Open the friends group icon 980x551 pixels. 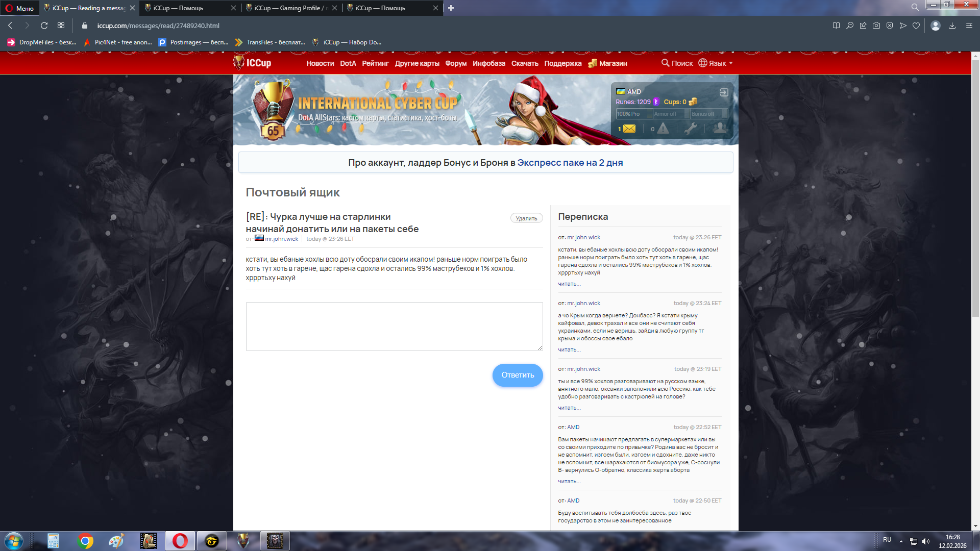(720, 129)
